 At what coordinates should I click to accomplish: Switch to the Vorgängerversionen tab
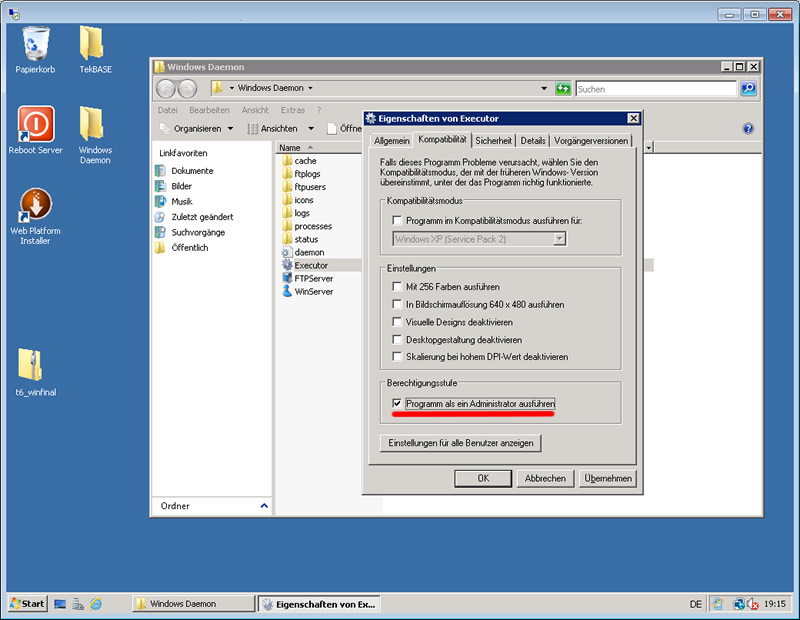(591, 141)
